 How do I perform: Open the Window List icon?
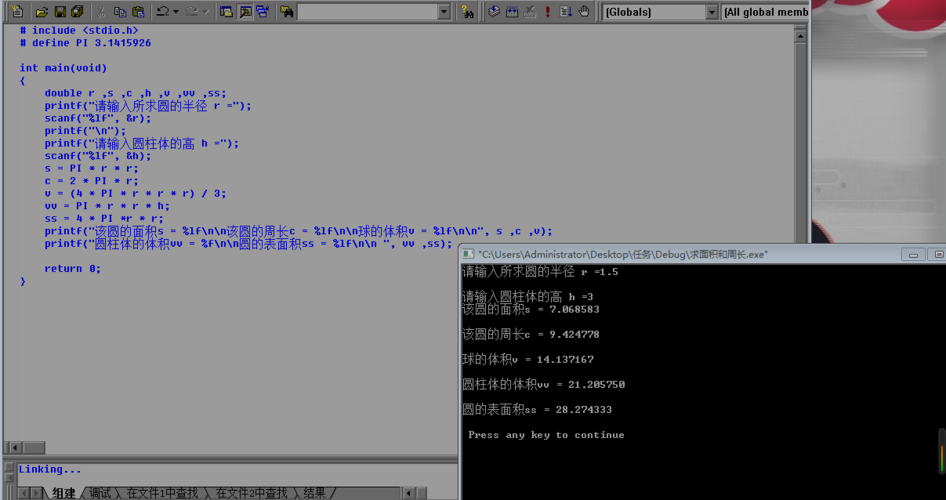[x=263, y=11]
